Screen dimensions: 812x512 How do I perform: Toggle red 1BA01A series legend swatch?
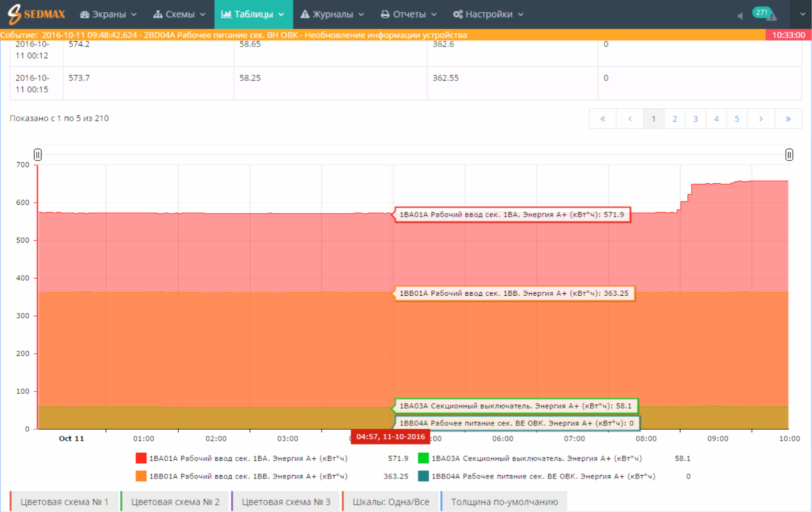[x=141, y=458]
